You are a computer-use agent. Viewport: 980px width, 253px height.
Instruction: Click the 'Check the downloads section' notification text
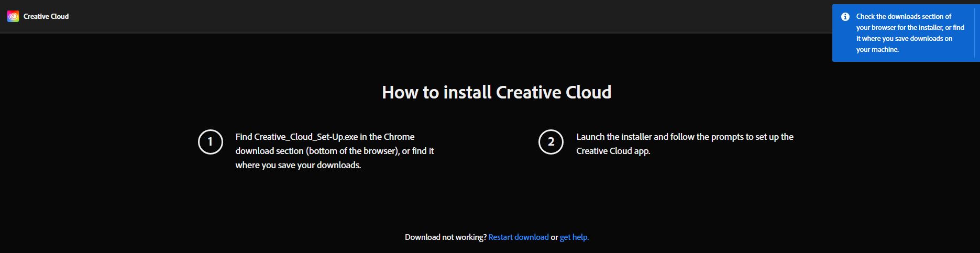tap(910, 33)
